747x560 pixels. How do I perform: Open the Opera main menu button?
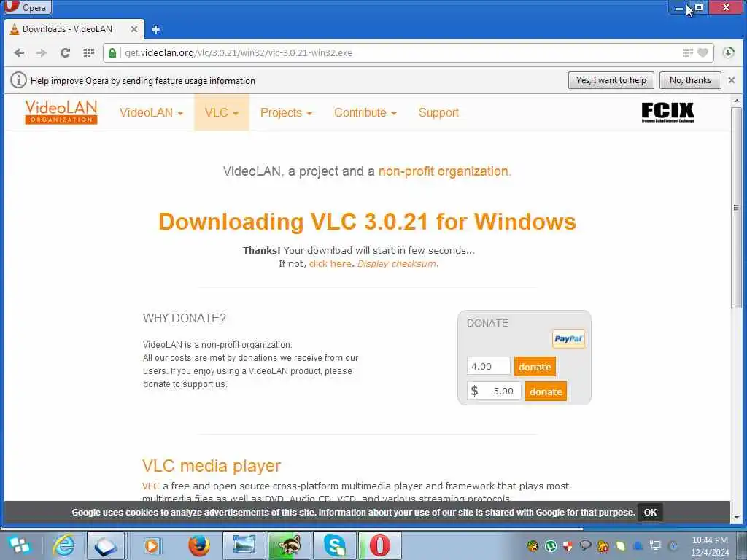pos(26,7)
